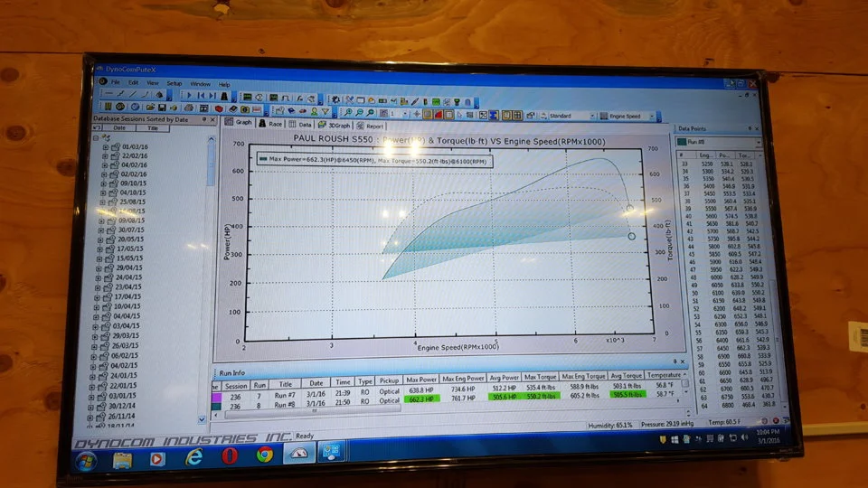
Task: Open the View menu
Action: (152, 83)
